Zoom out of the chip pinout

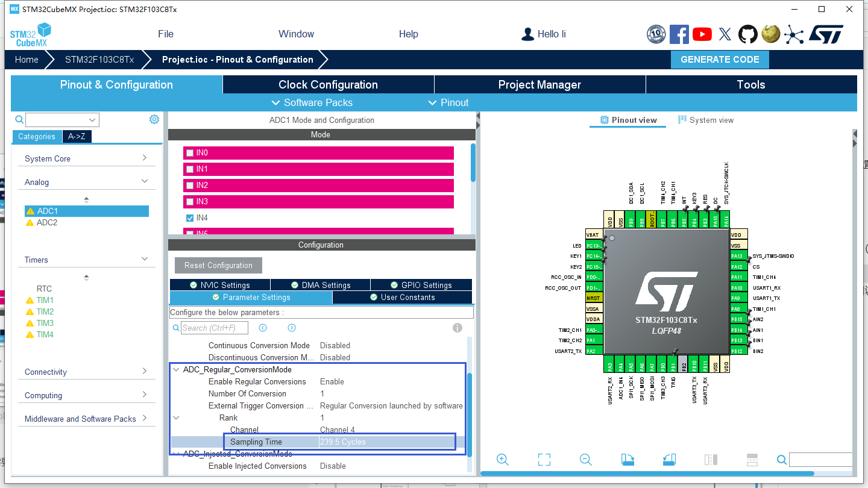pyautogui.click(x=585, y=460)
